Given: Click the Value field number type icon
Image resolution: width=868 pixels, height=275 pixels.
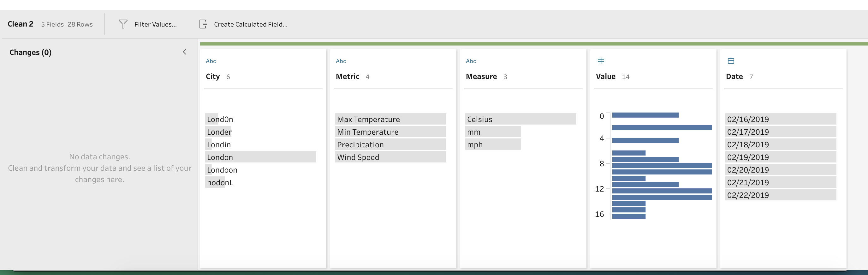Looking at the screenshot, I should coord(601,61).
